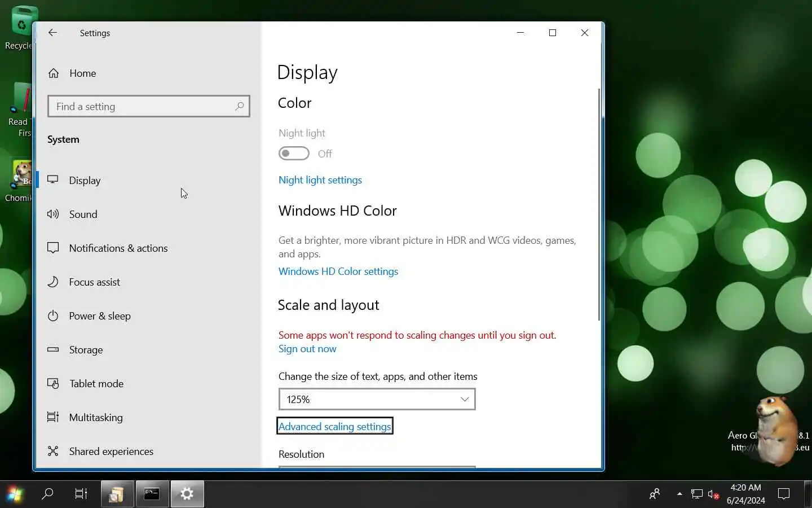The width and height of the screenshot is (812, 508).
Task: Open Advanced scaling settings link
Action: coord(335,426)
